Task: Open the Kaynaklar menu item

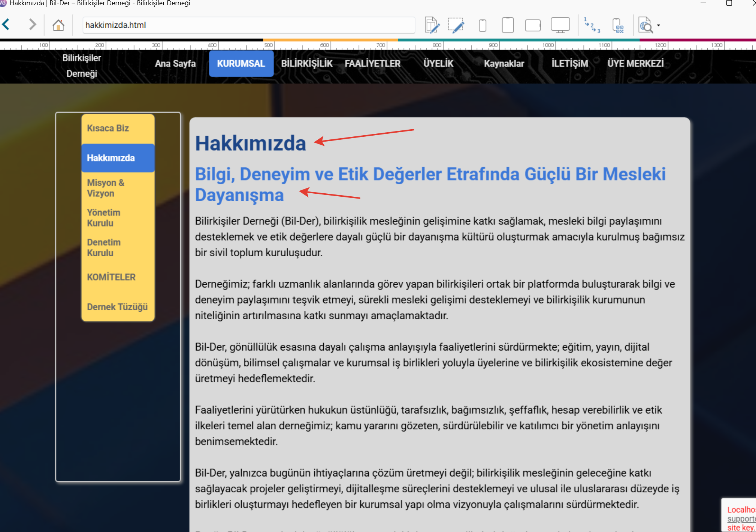Action: tap(504, 63)
